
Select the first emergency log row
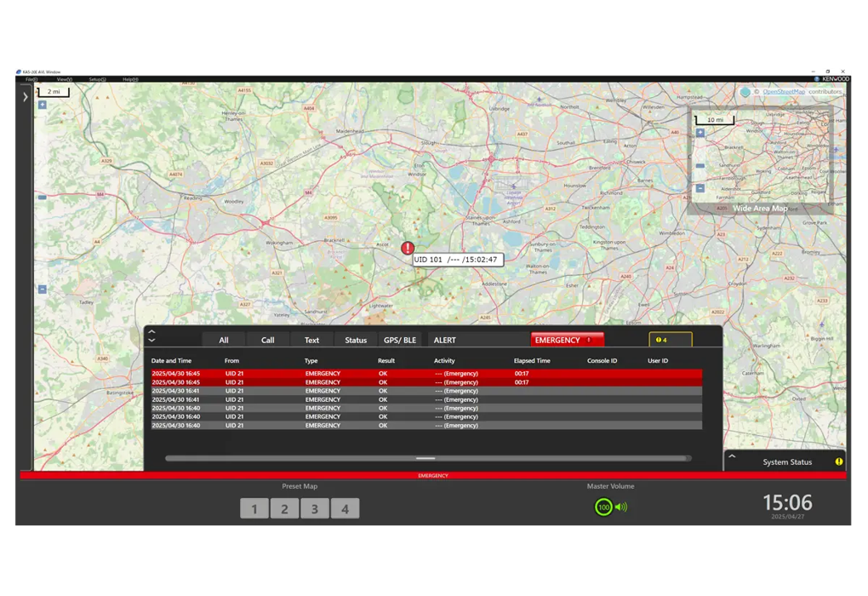pyautogui.click(x=425, y=374)
